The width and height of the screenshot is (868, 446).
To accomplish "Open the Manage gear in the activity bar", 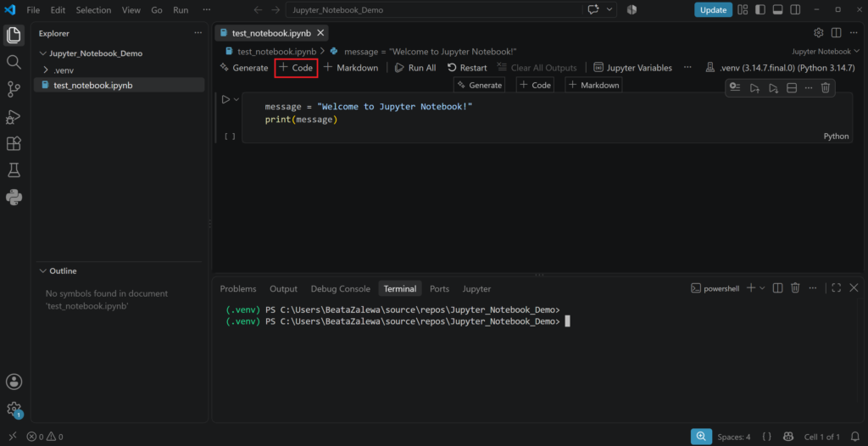I will [x=14, y=410].
